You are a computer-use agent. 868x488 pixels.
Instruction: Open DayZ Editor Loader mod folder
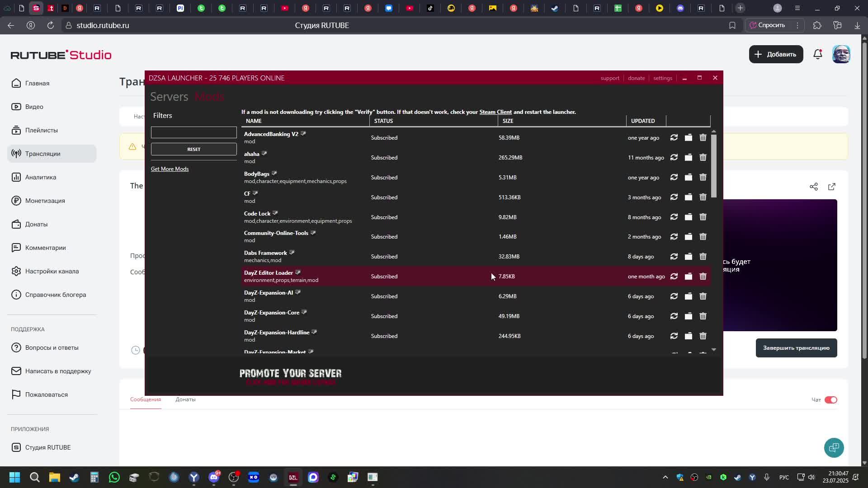[688, 277]
